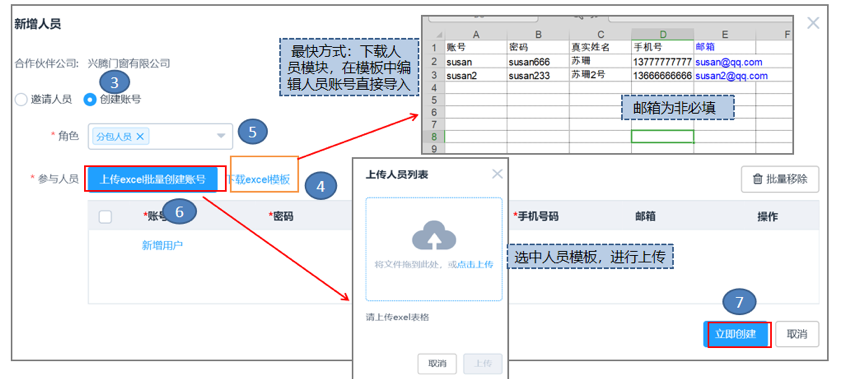Screen dimensions: 864x379
Task: Click the 苏珊 cell in Excel row 2
Action: 600,62
